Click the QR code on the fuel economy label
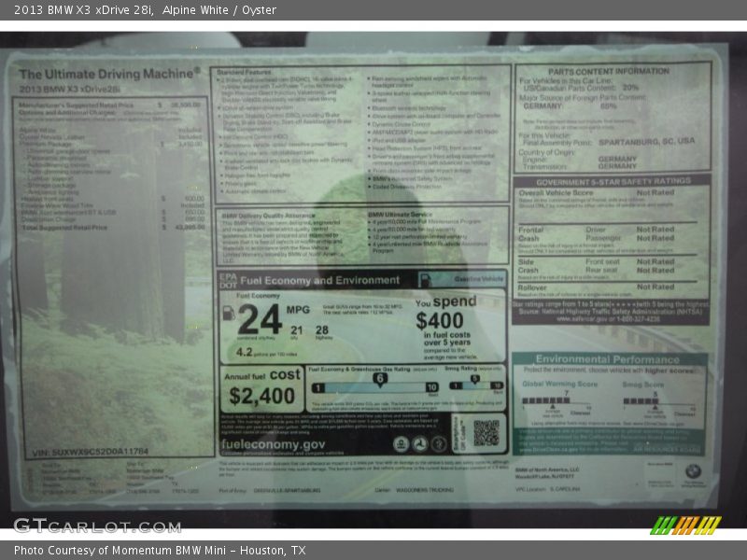This screenshot has width=747, height=560. [486, 433]
